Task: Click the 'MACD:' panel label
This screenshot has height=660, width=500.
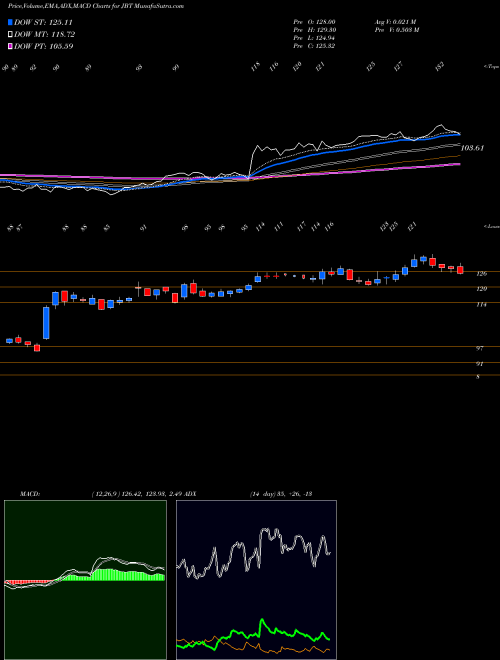Action: point(29,493)
